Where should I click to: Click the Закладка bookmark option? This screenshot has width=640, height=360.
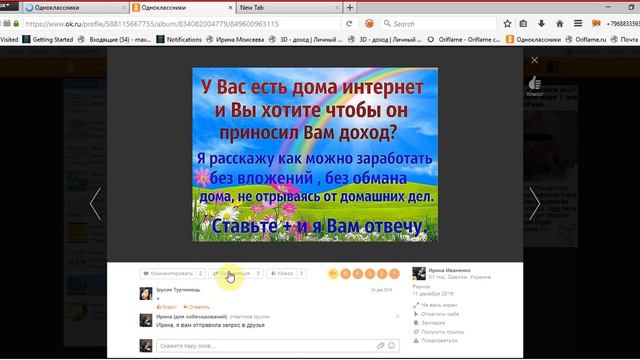[x=429, y=323]
